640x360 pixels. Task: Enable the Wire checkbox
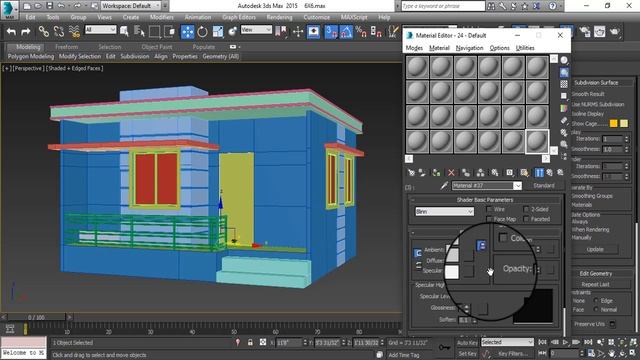tap(489, 209)
